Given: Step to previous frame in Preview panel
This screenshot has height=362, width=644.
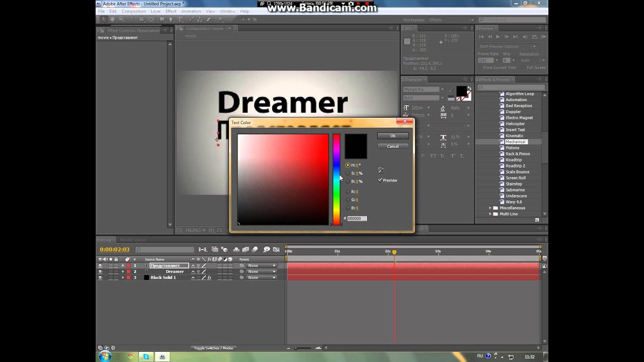Looking at the screenshot, I should 490,37.
